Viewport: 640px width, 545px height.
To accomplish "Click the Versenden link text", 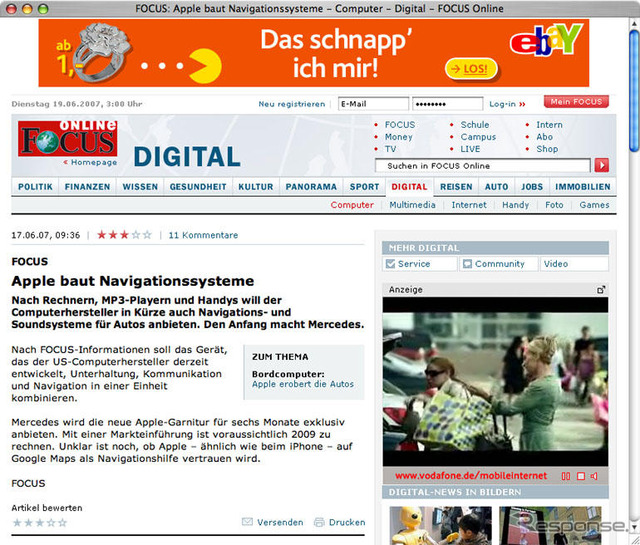I will click(x=280, y=523).
